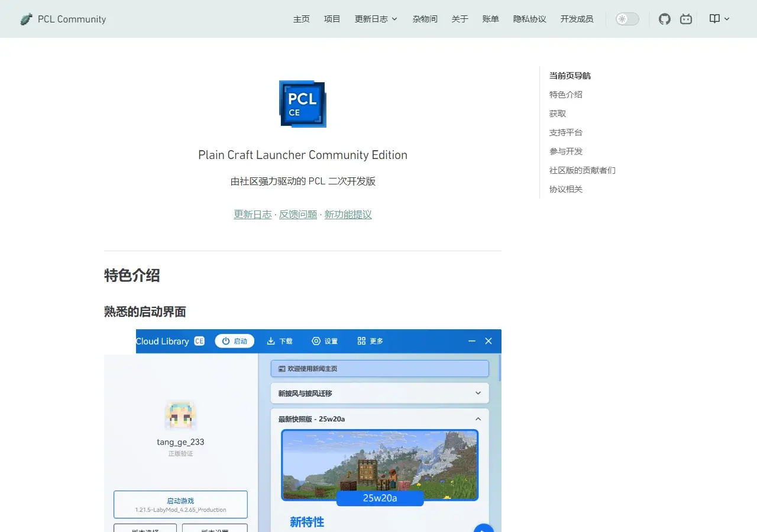
Task: Jump to 获取 in page navigation
Action: [x=558, y=113]
